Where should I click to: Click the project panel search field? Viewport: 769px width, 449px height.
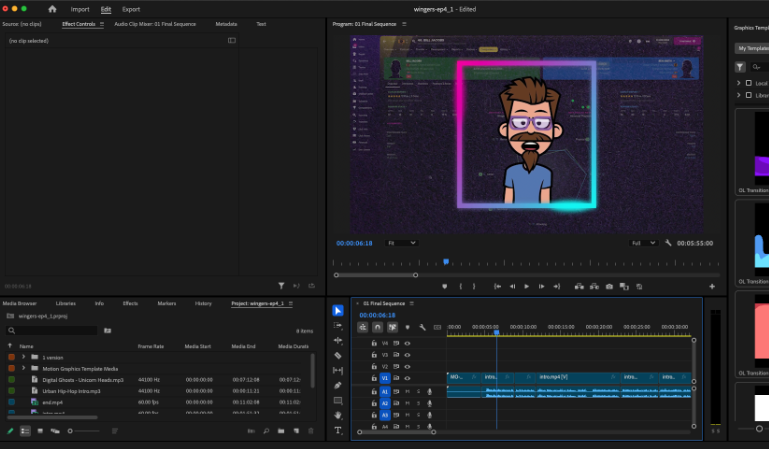click(x=54, y=330)
